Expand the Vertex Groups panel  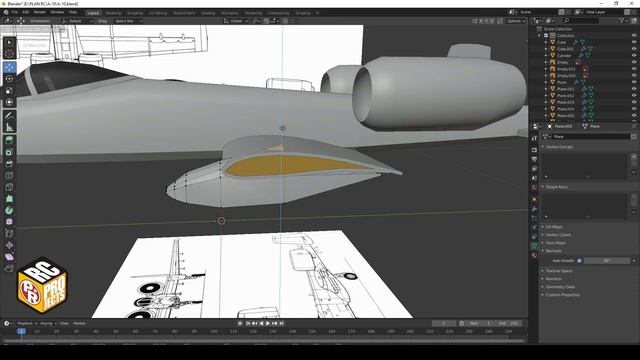coord(559,147)
